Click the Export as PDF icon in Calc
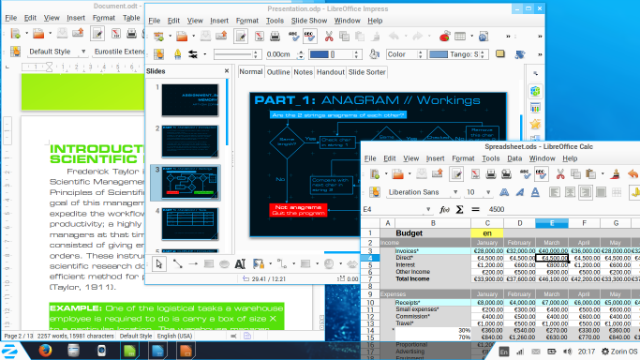 coord(475,174)
